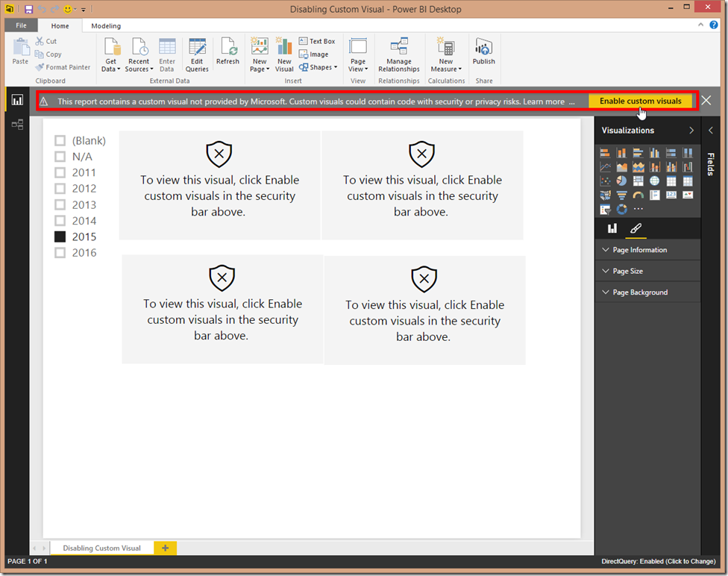728x576 pixels.
Task: Select the Disabling Custom Visual page tab
Action: click(101, 548)
